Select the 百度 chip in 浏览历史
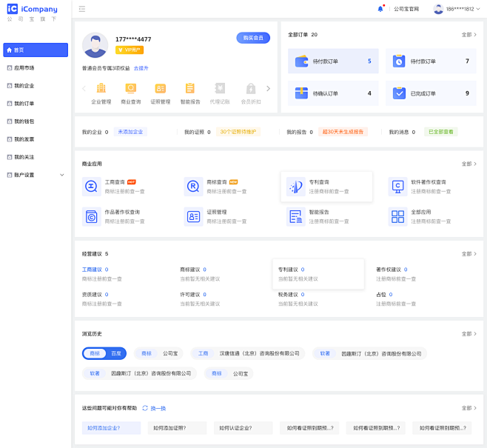Screen dimensions: 487x448 (x=116, y=354)
